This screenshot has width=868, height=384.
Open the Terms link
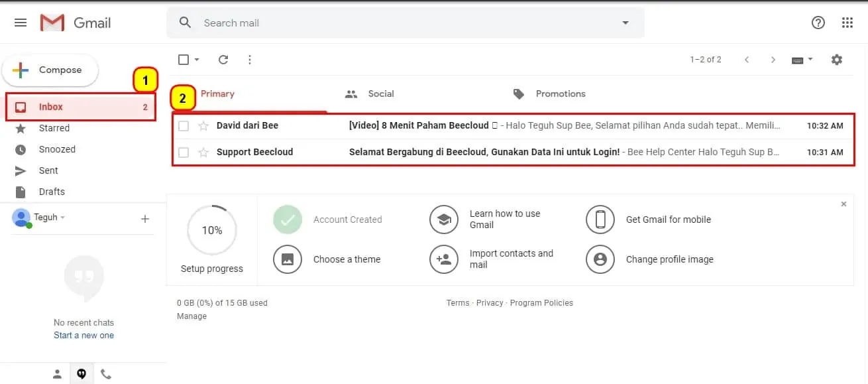click(458, 303)
